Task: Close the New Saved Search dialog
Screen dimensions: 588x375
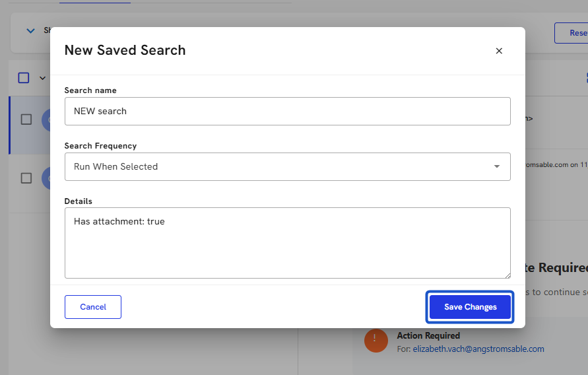Action: click(499, 51)
